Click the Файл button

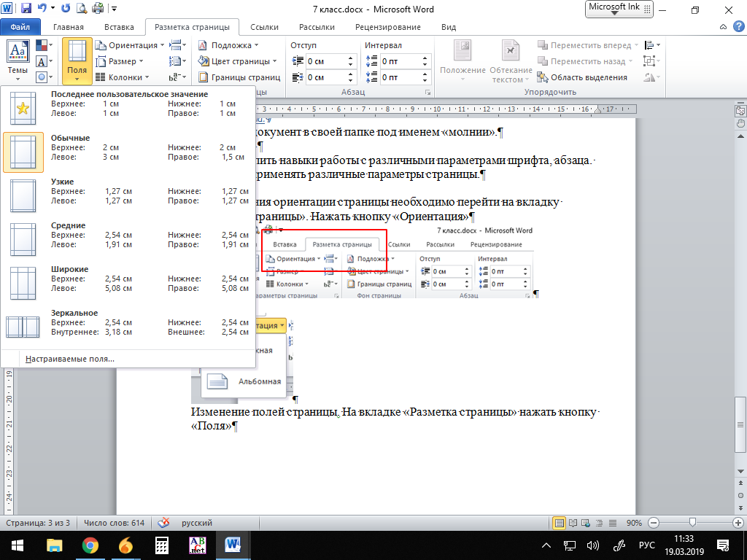[x=20, y=27]
